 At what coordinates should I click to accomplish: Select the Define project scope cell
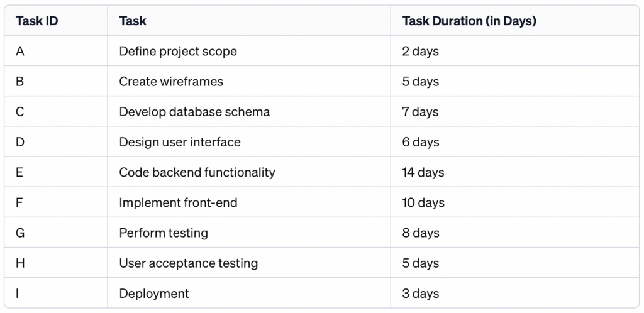click(178, 52)
